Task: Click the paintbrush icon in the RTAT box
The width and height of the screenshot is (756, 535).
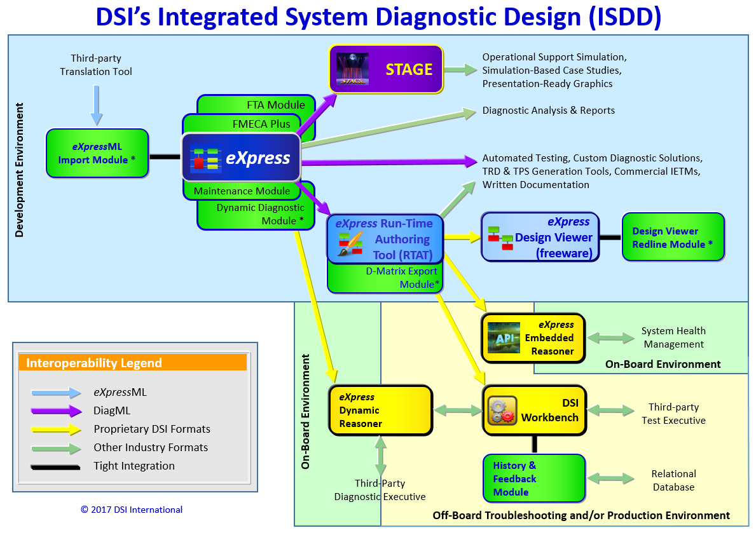Action: [x=350, y=243]
